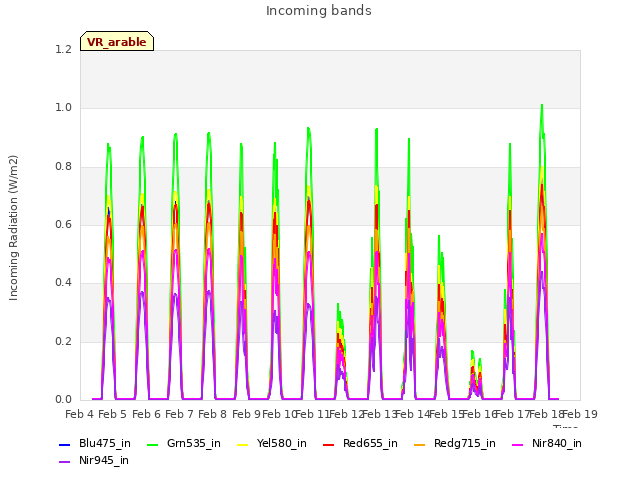Click the 0.8 y-axis value
The image size is (640, 480).
(x=63, y=166)
